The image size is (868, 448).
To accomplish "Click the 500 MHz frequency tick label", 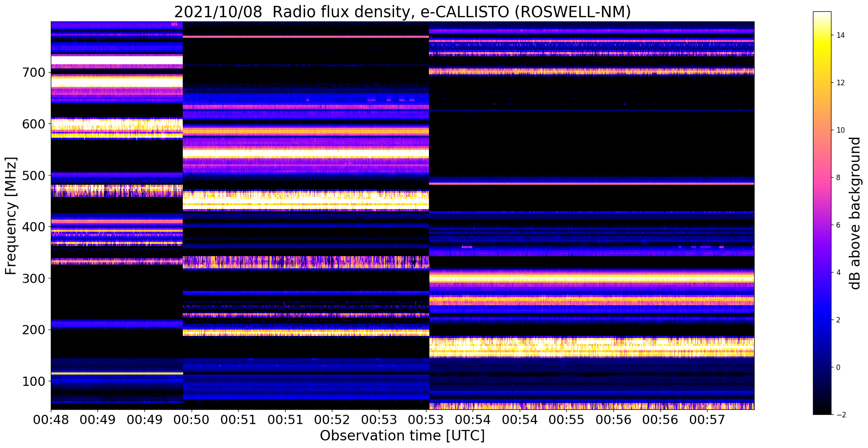I will tap(34, 176).
